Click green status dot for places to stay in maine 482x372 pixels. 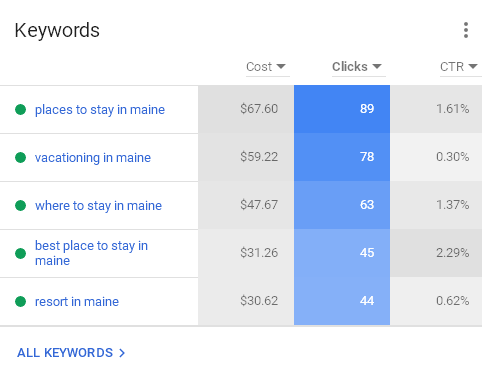tap(21, 109)
